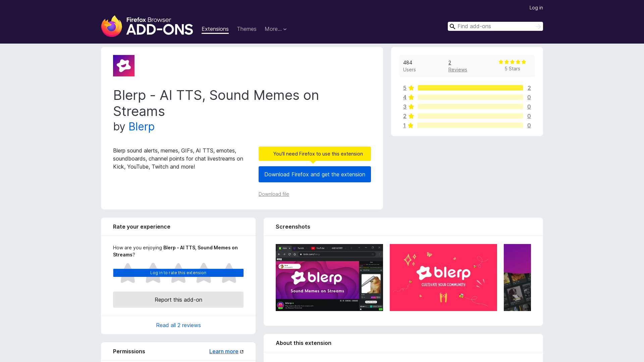Click the second rating star

pyautogui.click(x=153, y=273)
